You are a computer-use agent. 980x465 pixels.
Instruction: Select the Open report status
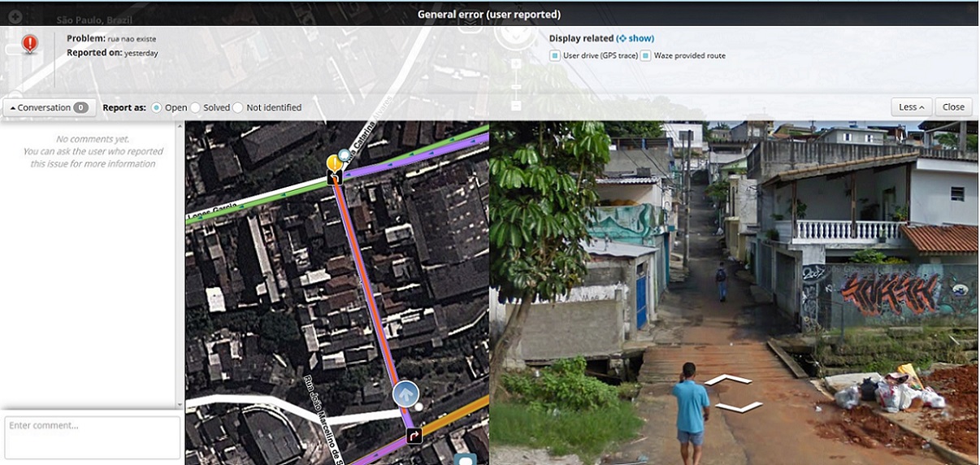click(157, 107)
